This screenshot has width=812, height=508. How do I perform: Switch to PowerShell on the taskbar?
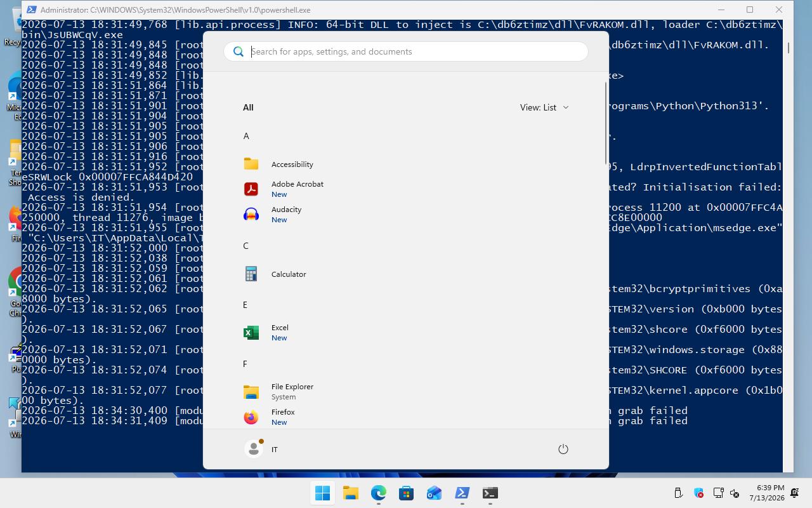coord(462,493)
